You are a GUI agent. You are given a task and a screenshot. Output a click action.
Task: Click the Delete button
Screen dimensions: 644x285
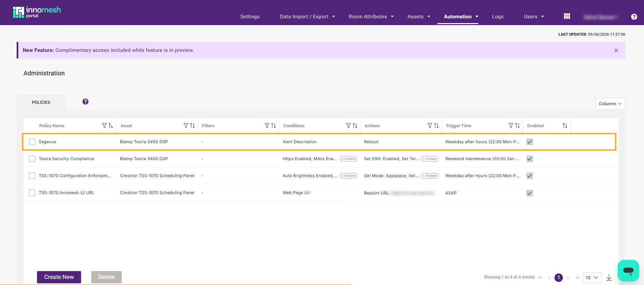pos(107,277)
